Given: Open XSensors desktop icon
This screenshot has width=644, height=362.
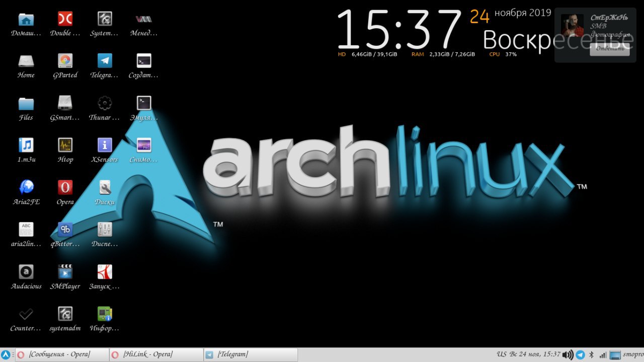Looking at the screenshot, I should point(105,146).
